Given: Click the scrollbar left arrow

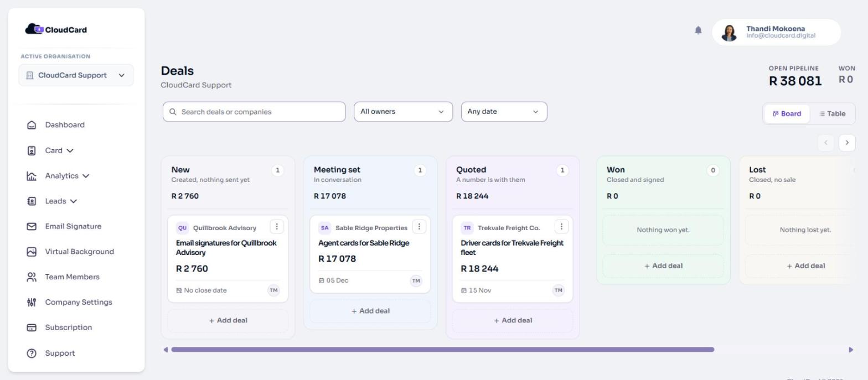Looking at the screenshot, I should pyautogui.click(x=165, y=350).
